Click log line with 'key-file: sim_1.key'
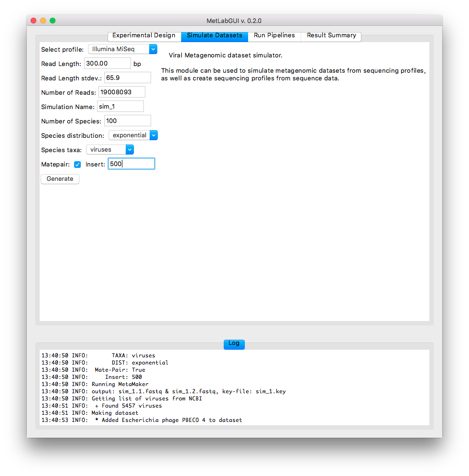This screenshot has height=476, width=469. (x=164, y=392)
